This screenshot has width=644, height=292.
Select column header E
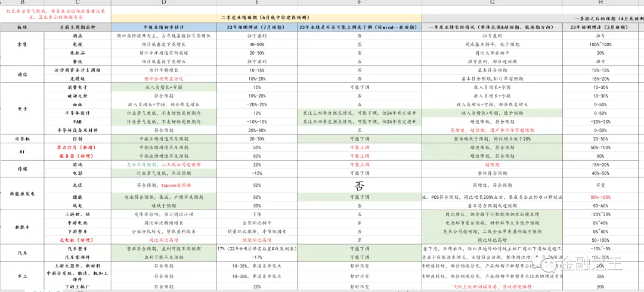tap(257, 3)
